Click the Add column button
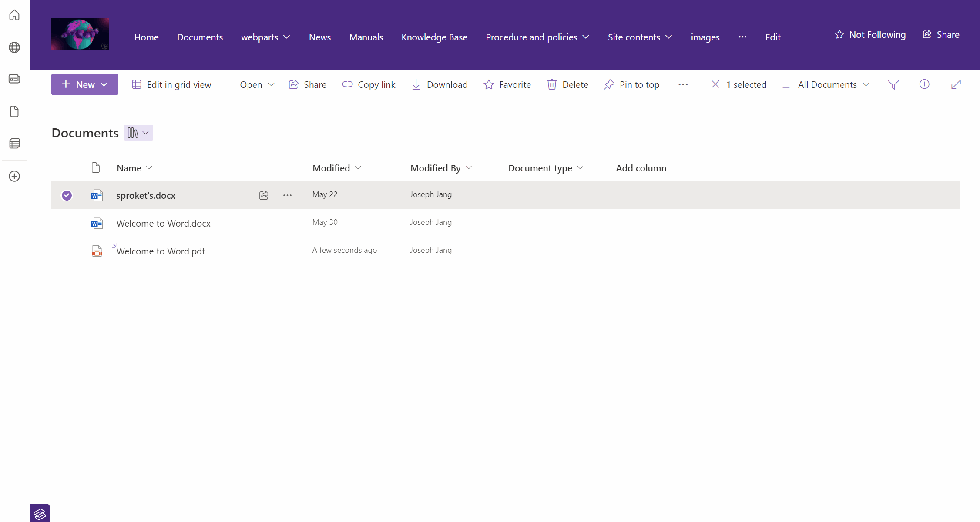The height and width of the screenshot is (522, 980). [636, 168]
